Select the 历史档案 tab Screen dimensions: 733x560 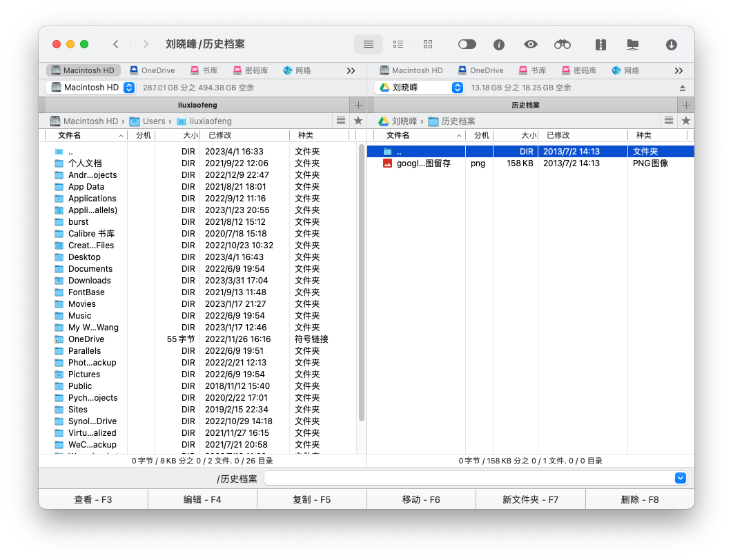click(525, 105)
